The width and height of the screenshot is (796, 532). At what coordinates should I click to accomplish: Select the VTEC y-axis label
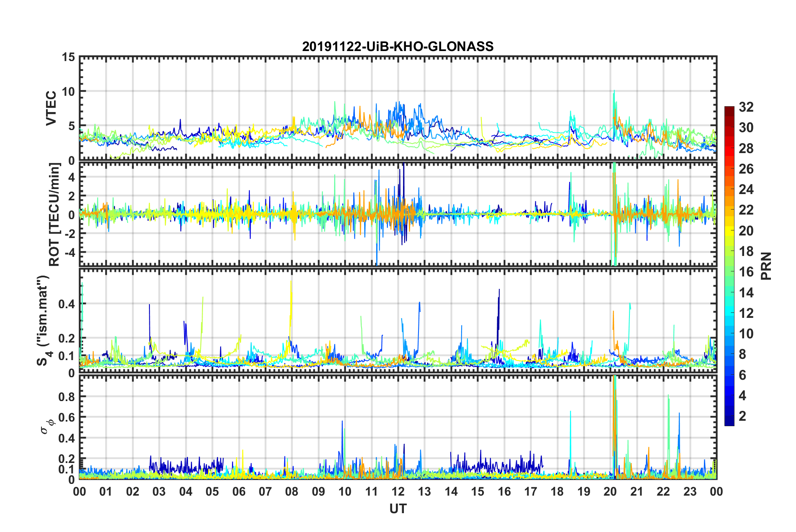[x=51, y=109]
